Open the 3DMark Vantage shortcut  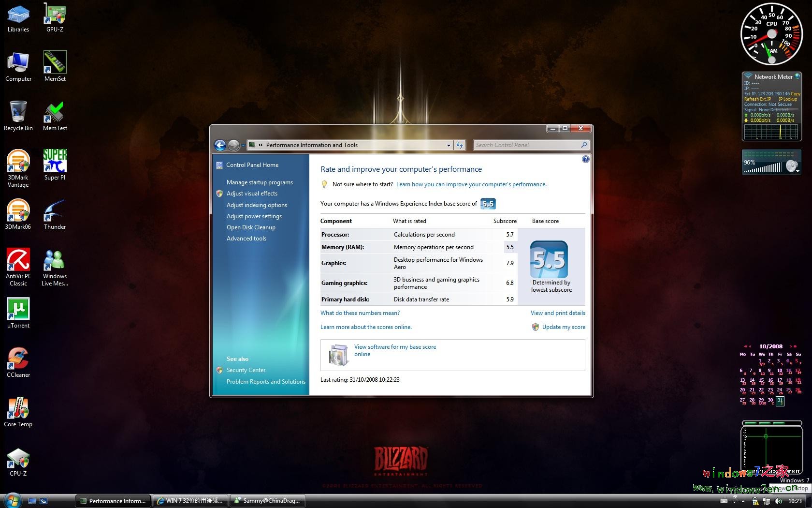tap(18, 168)
